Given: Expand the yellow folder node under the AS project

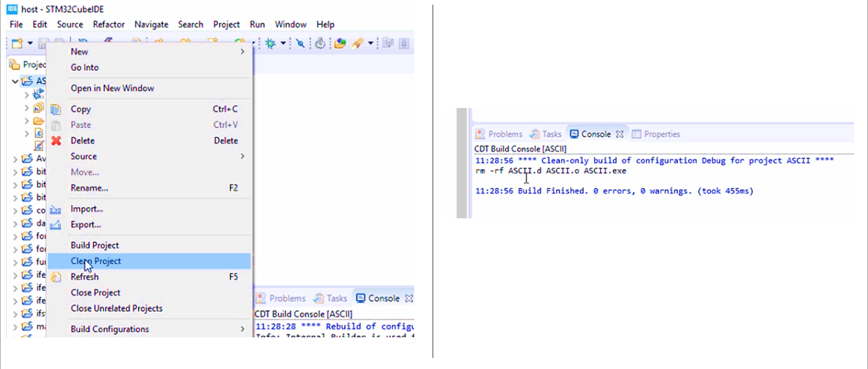Looking at the screenshot, I should click(26, 121).
